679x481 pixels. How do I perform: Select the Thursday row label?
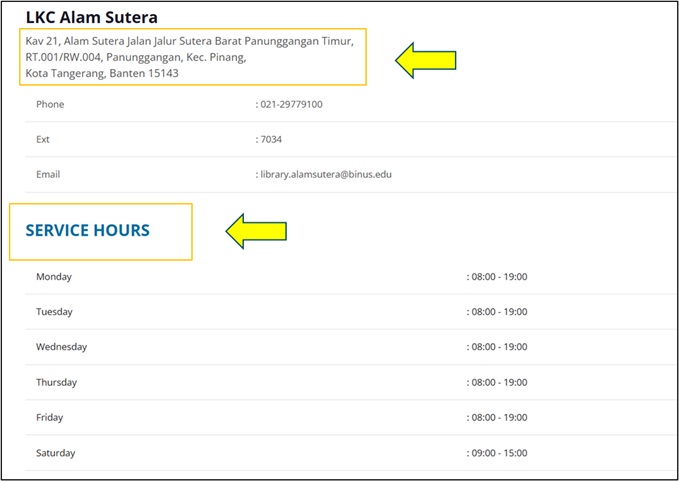pos(56,382)
